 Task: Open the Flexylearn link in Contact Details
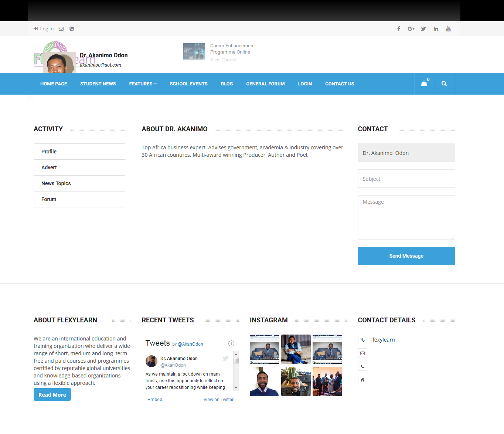tap(382, 340)
